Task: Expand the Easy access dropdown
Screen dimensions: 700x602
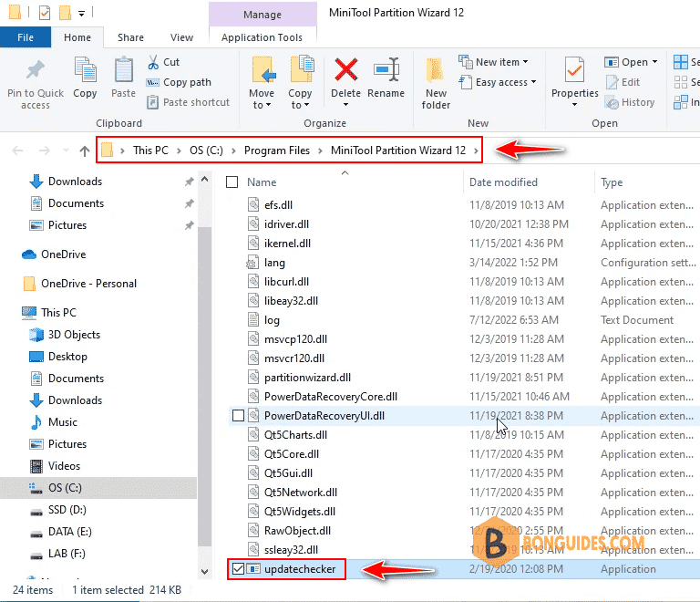Action: click(533, 82)
